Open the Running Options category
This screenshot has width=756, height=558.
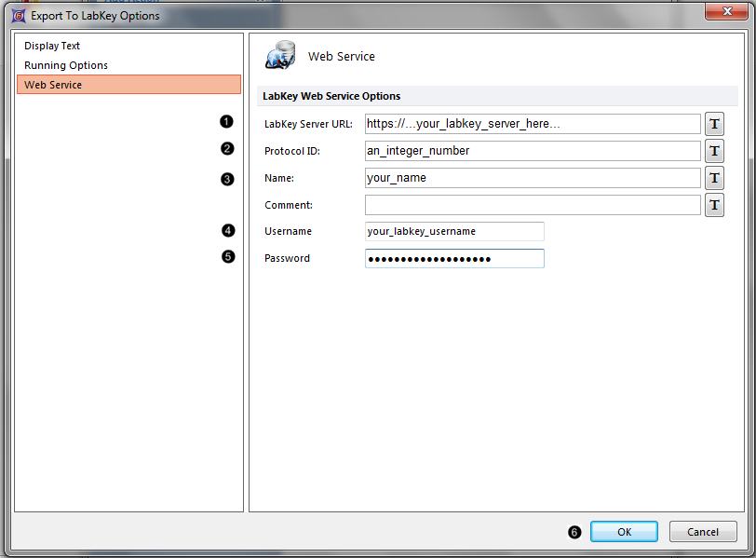[66, 65]
